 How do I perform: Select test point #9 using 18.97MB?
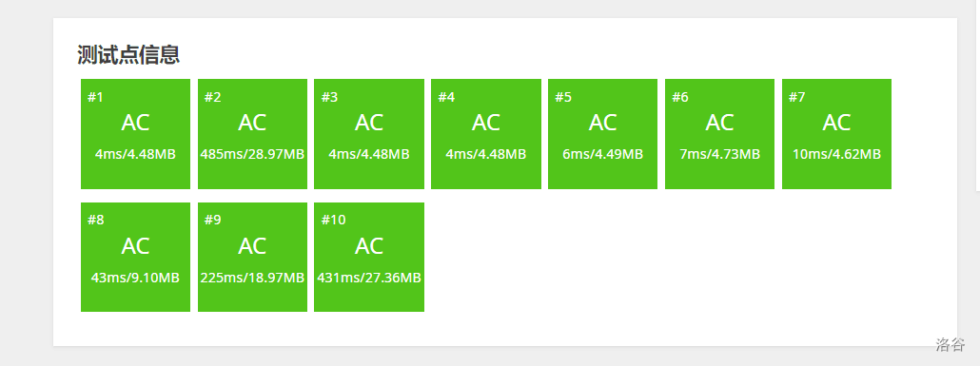point(252,257)
